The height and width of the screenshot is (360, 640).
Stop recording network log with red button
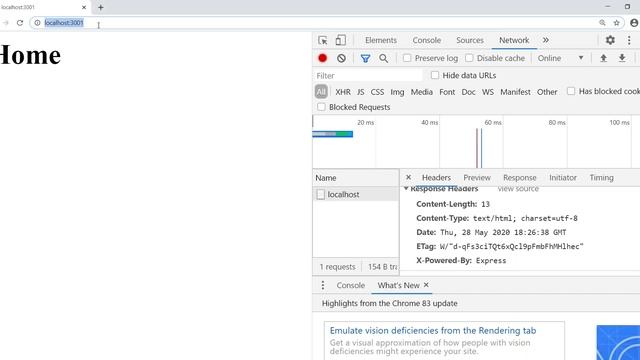pyautogui.click(x=322, y=58)
